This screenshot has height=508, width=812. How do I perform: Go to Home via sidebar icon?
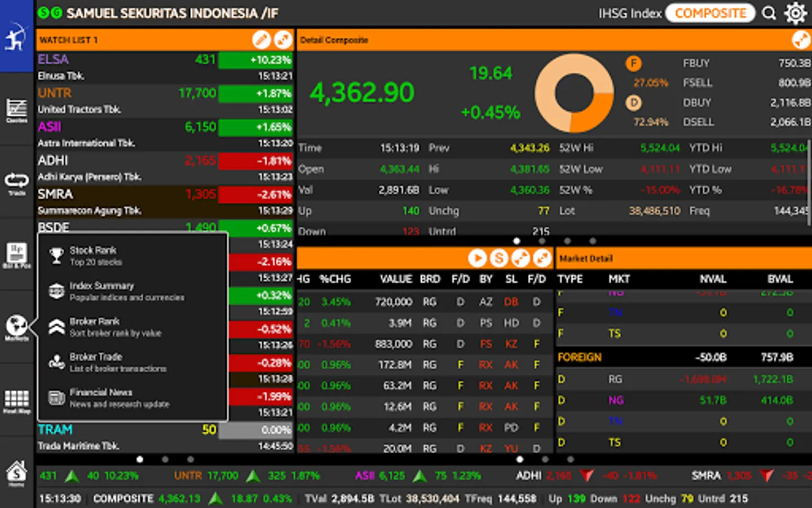16,473
